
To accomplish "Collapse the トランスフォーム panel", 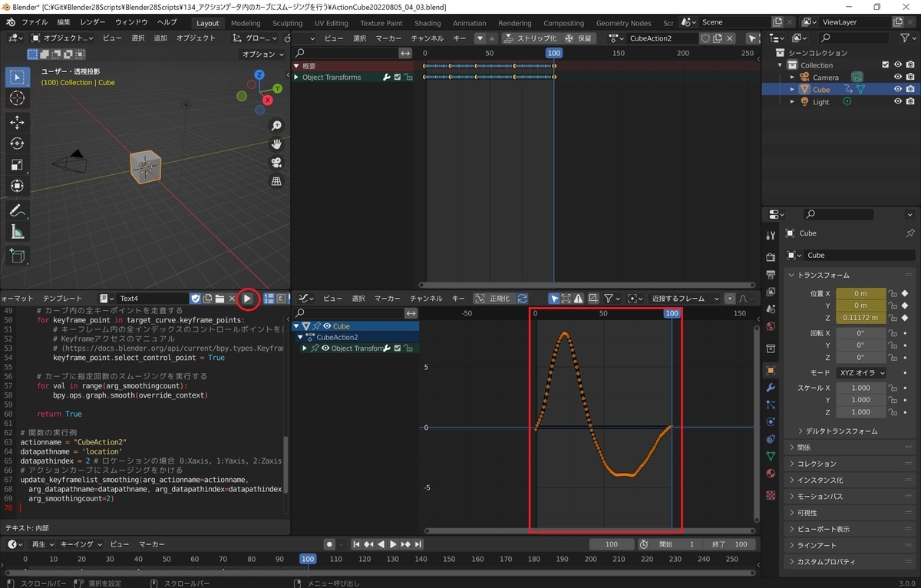I will pyautogui.click(x=852, y=275).
